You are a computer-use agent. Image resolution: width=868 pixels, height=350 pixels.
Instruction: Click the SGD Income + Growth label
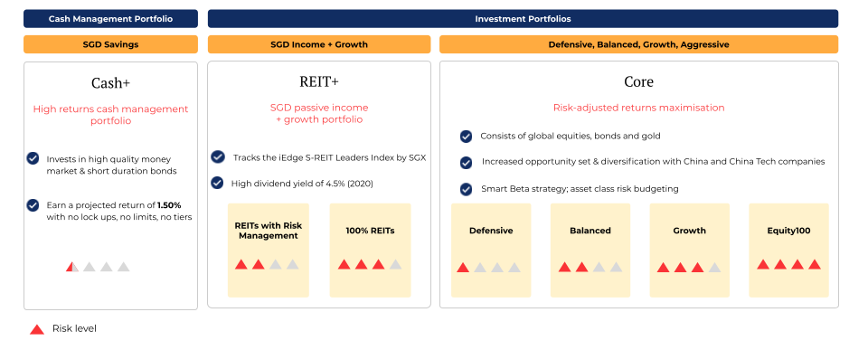coord(319,44)
